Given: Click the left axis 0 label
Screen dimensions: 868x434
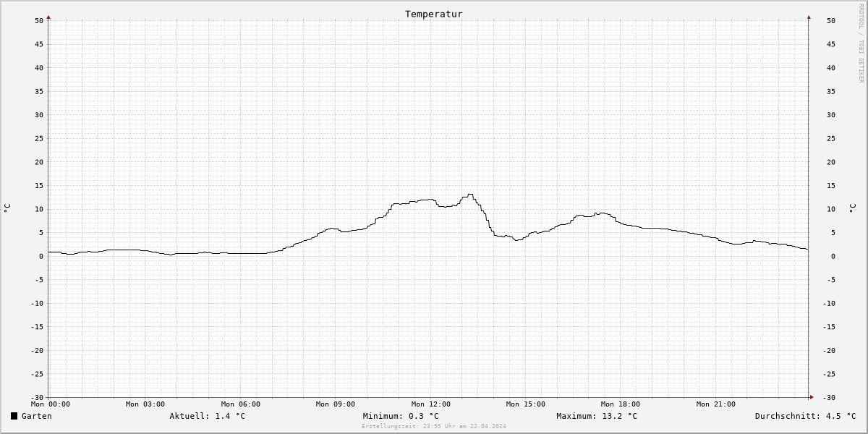Looking at the screenshot, I should (x=41, y=256).
